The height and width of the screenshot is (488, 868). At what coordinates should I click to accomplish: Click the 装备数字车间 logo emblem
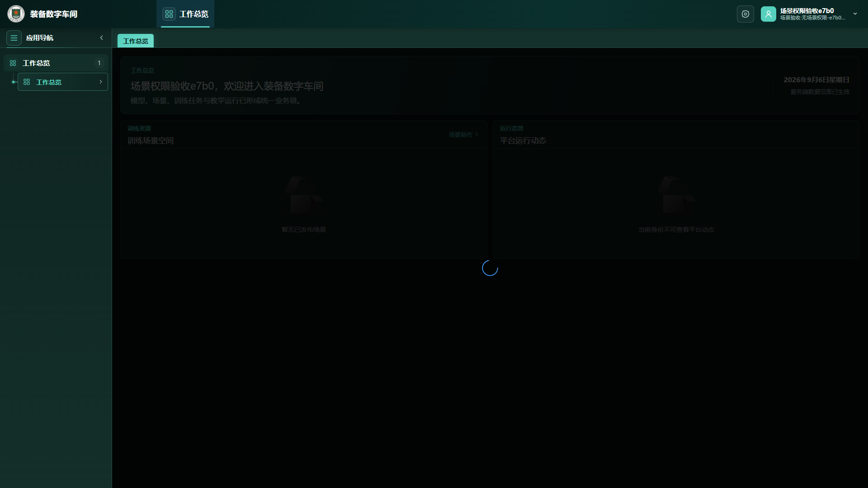tap(16, 14)
